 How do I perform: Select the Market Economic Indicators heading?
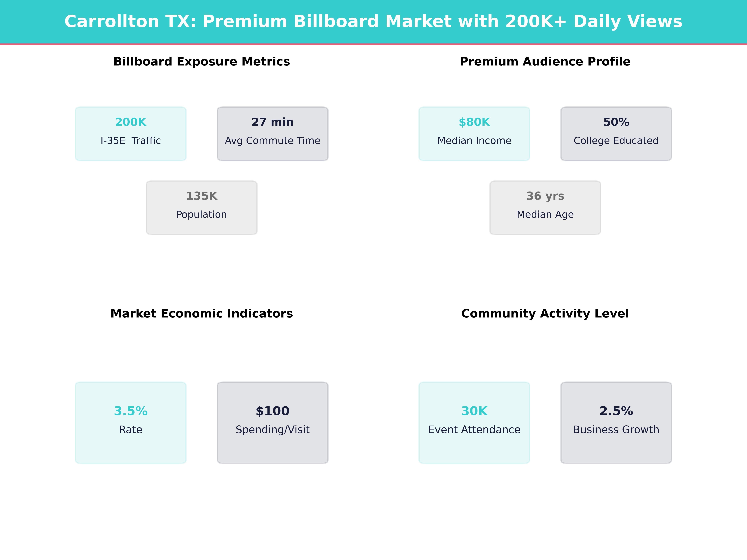(x=202, y=313)
